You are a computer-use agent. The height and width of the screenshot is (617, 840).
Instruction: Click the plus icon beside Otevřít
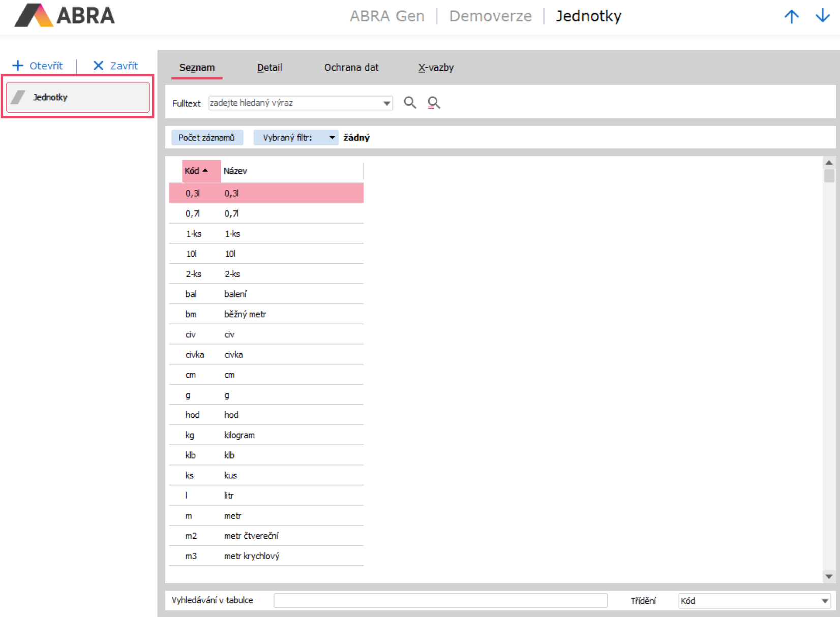tap(18, 65)
